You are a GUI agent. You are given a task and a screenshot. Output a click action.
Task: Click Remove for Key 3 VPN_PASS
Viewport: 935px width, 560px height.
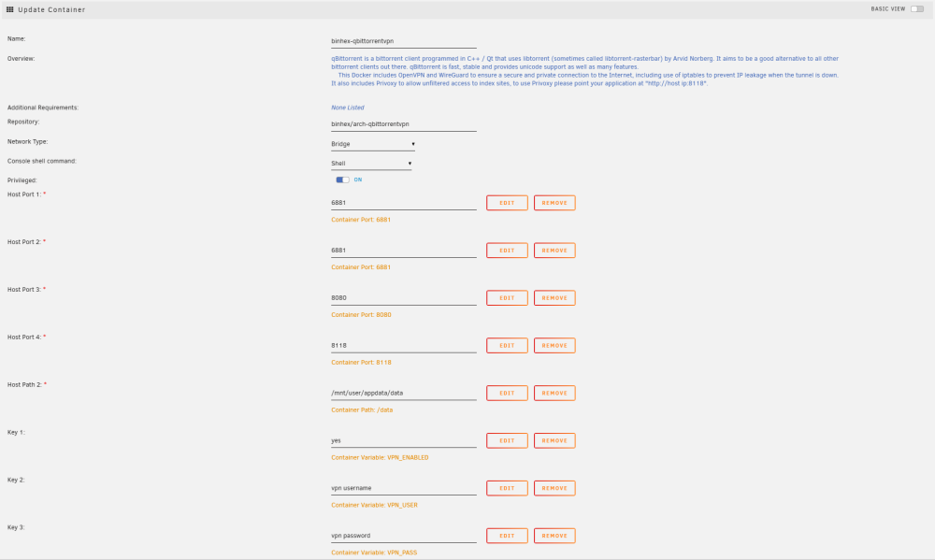pos(554,536)
